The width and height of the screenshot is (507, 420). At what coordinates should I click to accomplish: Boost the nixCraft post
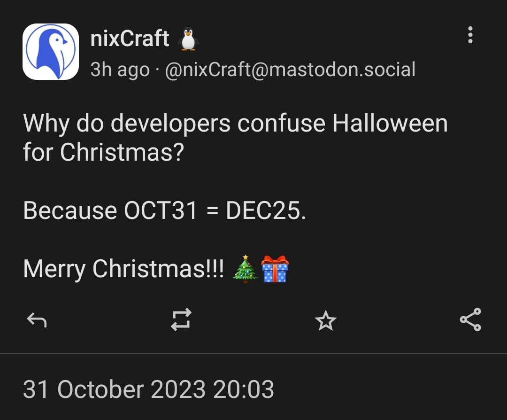[181, 320]
